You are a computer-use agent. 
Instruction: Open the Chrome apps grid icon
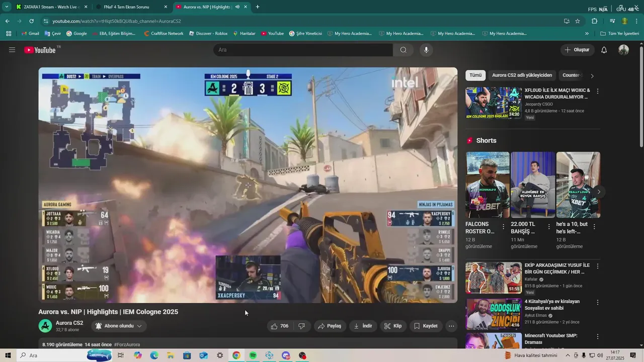[x=9, y=34]
